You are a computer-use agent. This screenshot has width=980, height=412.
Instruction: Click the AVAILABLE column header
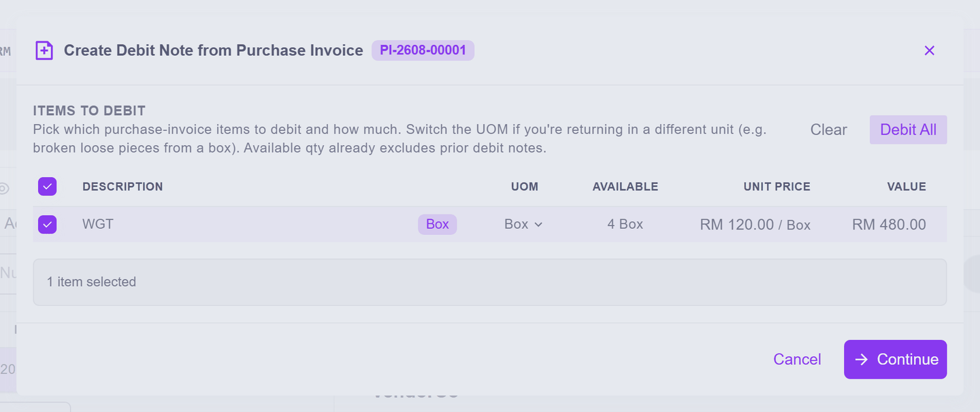tap(625, 187)
